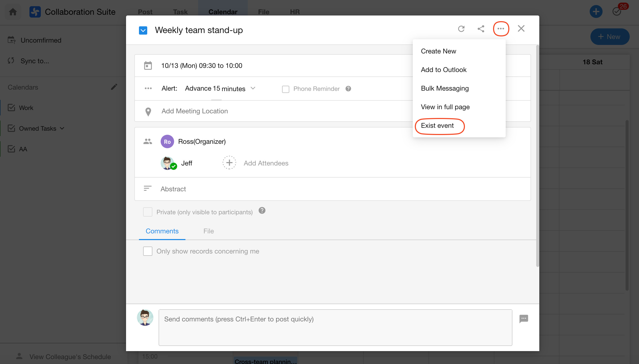Choose Add to Outlook menu option

(x=444, y=70)
